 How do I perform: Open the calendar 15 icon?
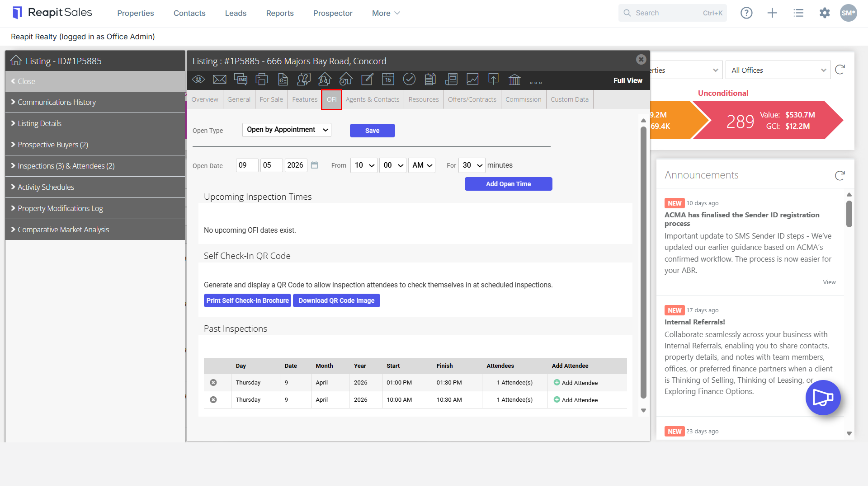point(388,80)
